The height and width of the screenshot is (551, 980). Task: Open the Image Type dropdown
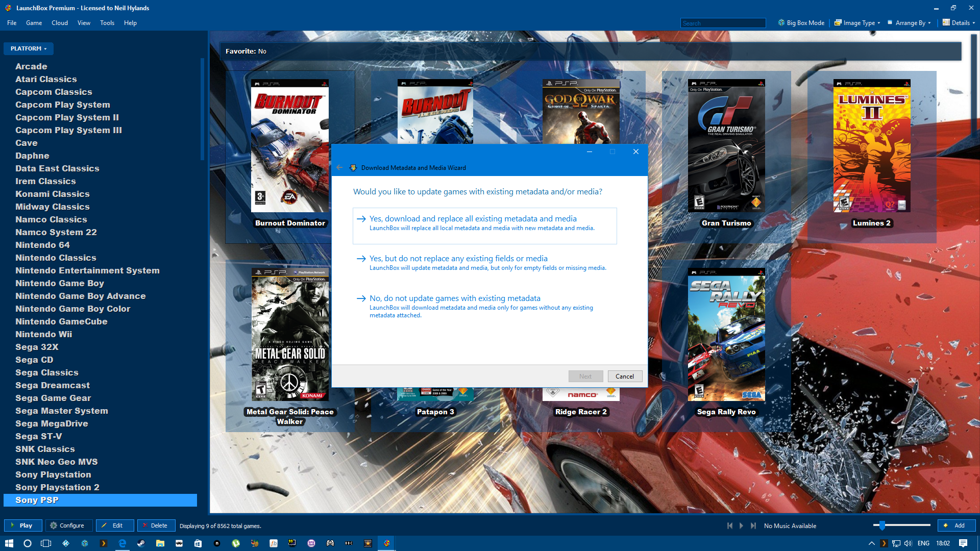click(x=857, y=23)
